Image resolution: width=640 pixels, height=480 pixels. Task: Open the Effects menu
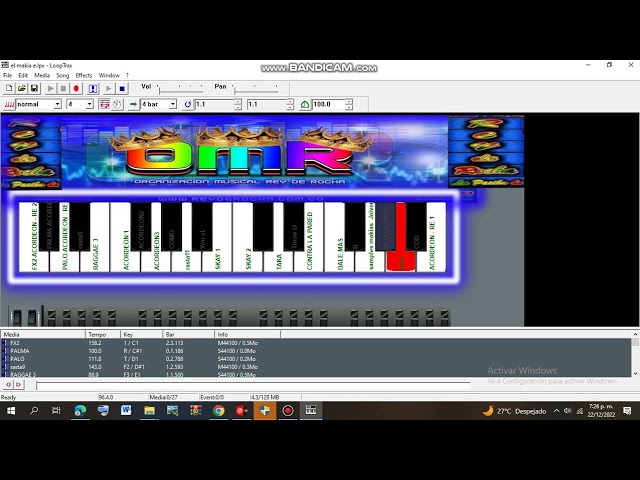(x=84, y=76)
